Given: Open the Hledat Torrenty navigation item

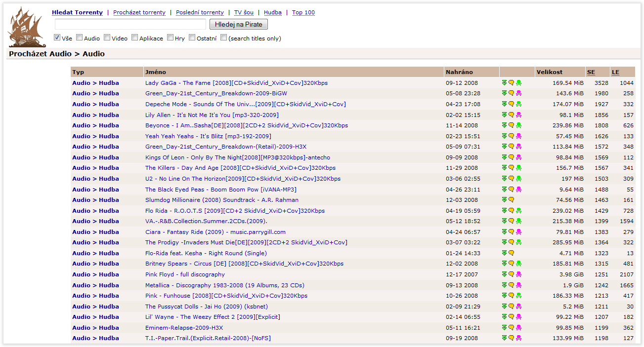Looking at the screenshot, I should click(77, 12).
